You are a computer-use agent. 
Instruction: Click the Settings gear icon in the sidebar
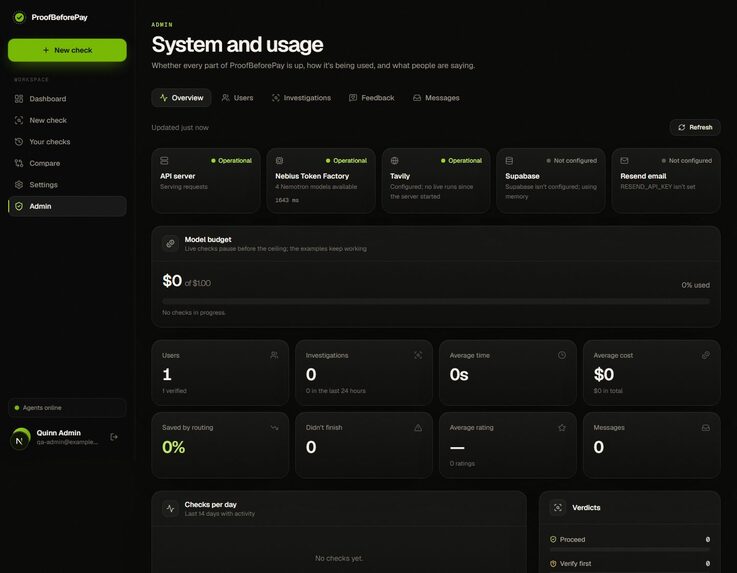coord(19,185)
